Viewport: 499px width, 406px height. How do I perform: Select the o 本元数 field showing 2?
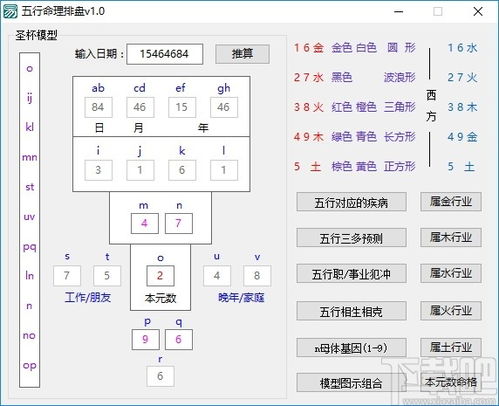coord(160,276)
